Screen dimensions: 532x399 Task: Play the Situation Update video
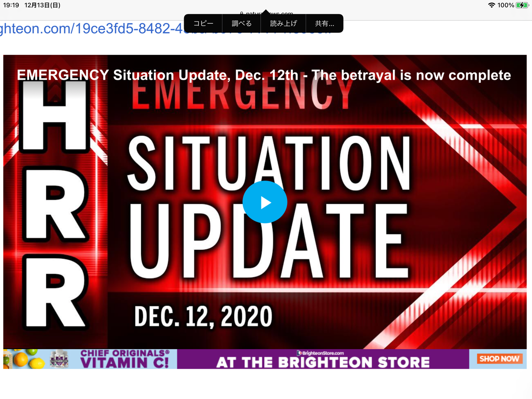[x=265, y=202]
